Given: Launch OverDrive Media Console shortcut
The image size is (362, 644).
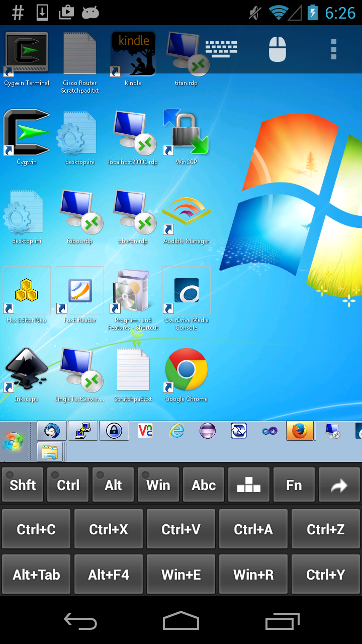Looking at the screenshot, I should (186, 299).
